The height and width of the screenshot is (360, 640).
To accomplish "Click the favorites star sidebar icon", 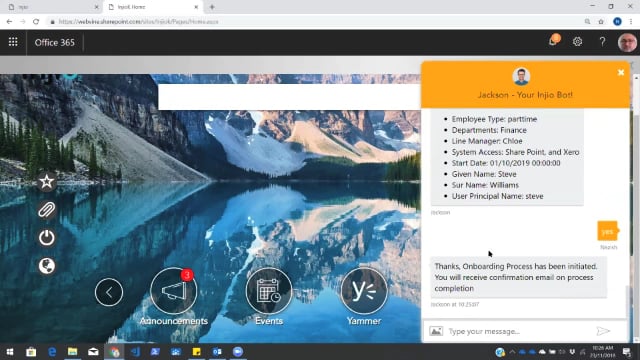I will (x=47, y=182).
